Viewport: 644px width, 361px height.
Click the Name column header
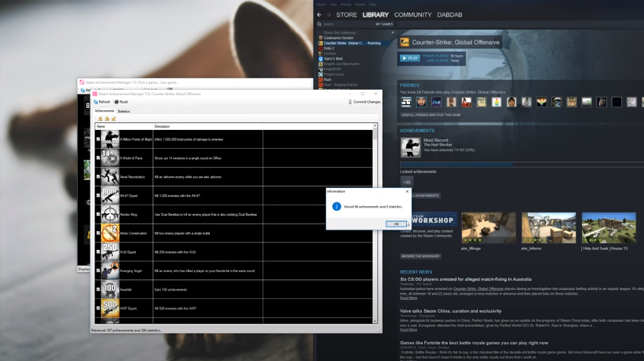coord(124,126)
